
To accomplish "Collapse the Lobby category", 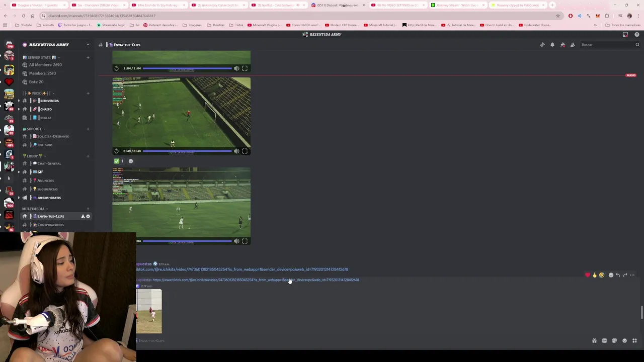I will [34, 156].
